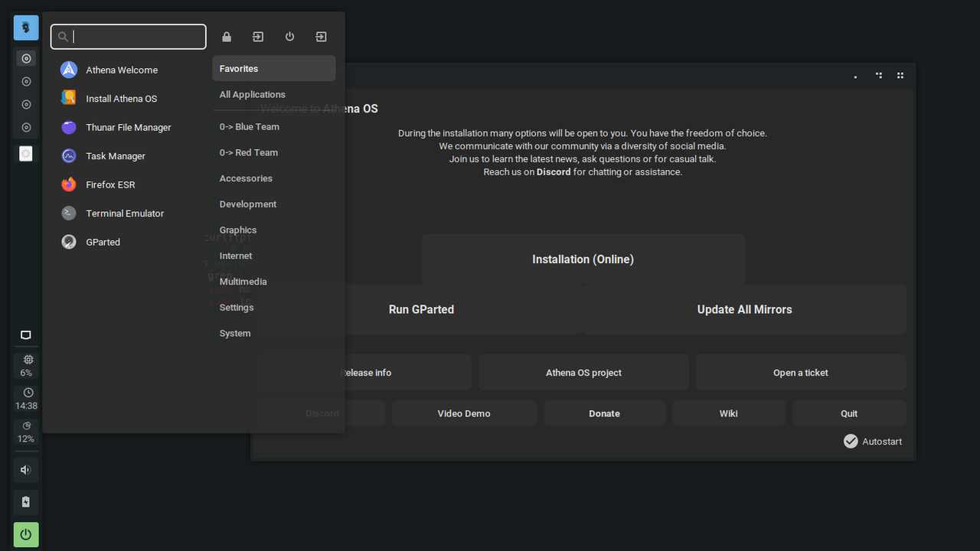
Task: Launch Install Athena OS from favorites
Action: click(127, 98)
